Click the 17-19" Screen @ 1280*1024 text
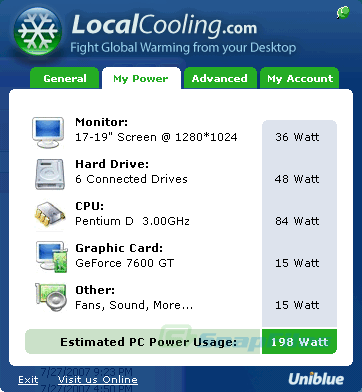Screen dimensions: 362x392 156,137
